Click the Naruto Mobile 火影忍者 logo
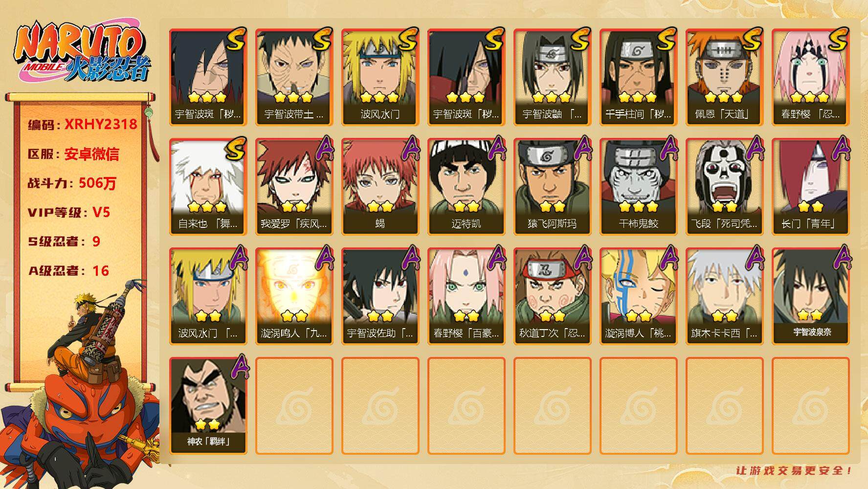The image size is (868, 489). [x=81, y=52]
